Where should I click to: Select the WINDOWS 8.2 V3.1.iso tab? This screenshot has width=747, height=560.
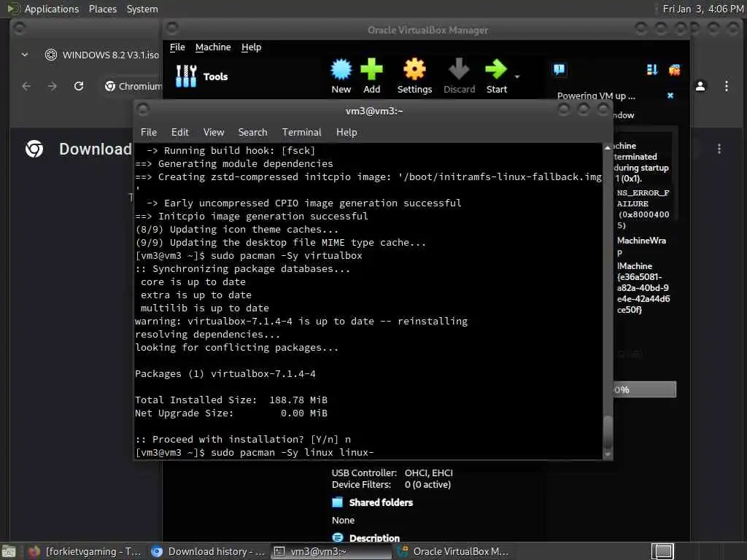(x=102, y=55)
